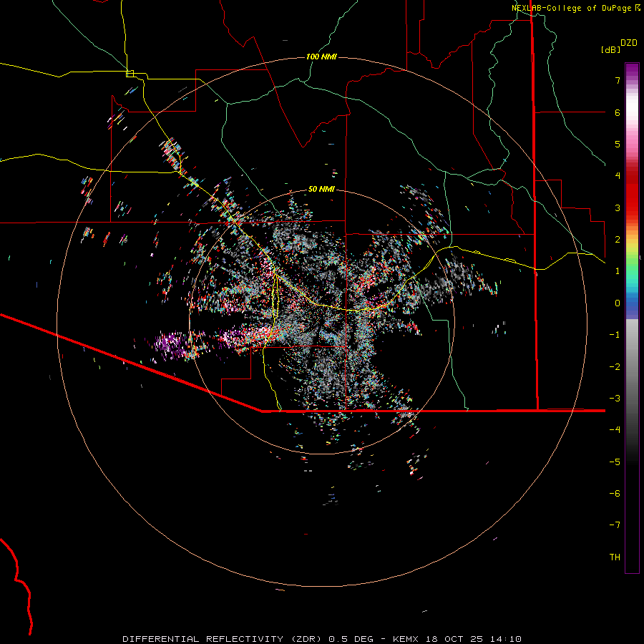Viewport: 644px width, 644px height.
Task: Click the -1 value on color scale
Action: coord(615,335)
